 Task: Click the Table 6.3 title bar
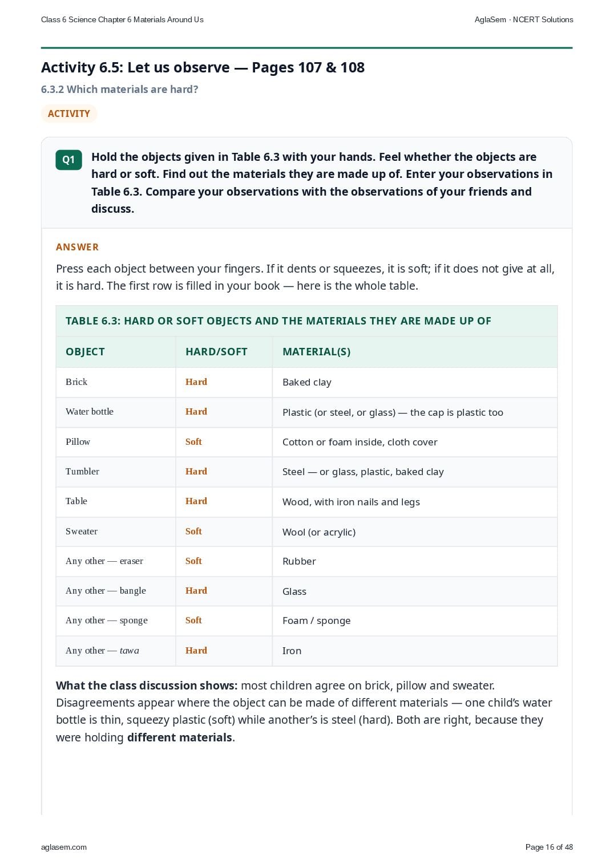(x=306, y=321)
